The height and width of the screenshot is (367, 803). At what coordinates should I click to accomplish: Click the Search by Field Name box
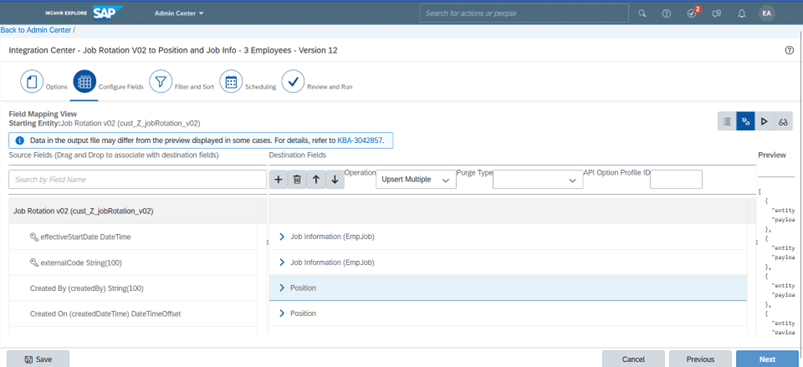[x=138, y=180]
